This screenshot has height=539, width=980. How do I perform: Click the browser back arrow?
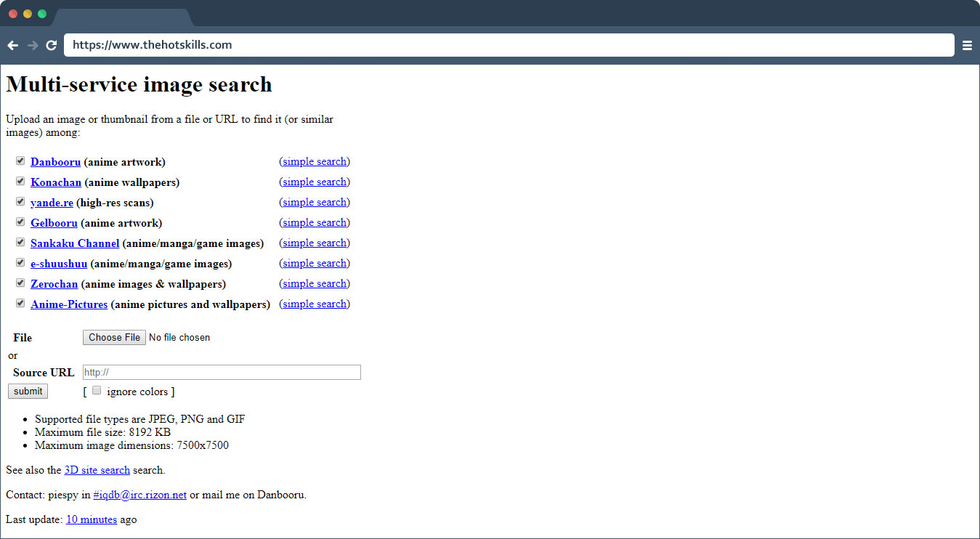click(x=13, y=45)
